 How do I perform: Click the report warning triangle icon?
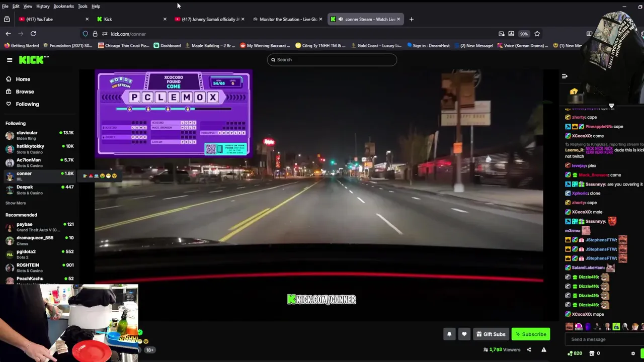[x=544, y=349]
